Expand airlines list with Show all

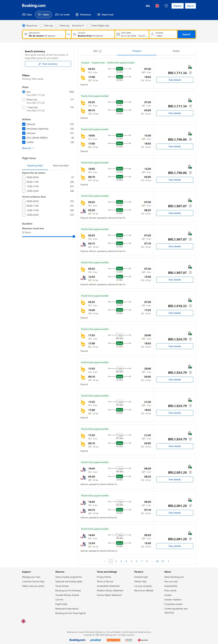pyautogui.click(x=28, y=148)
